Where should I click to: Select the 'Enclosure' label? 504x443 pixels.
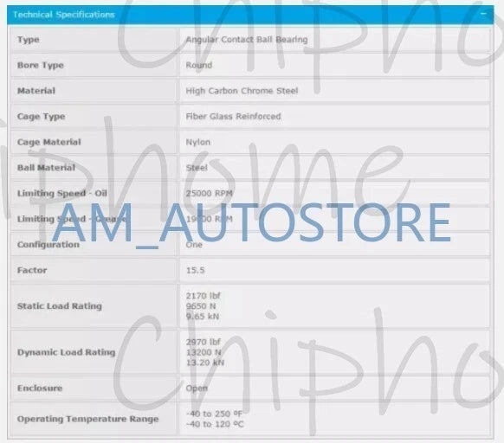point(40,388)
